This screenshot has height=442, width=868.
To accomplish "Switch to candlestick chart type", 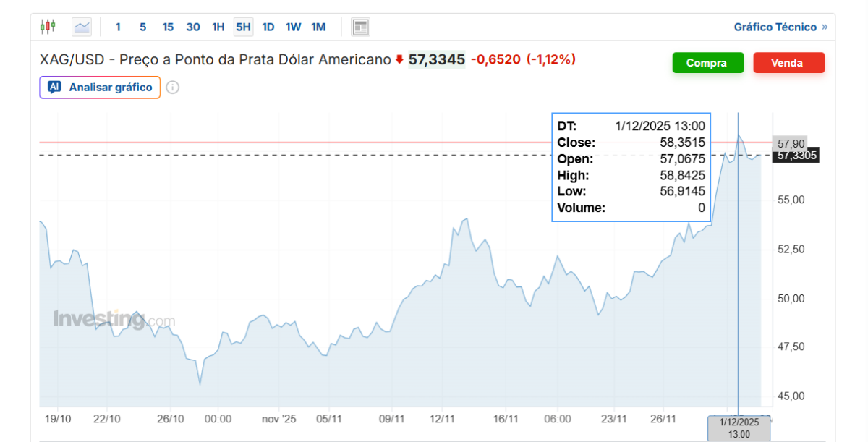I will [x=48, y=27].
